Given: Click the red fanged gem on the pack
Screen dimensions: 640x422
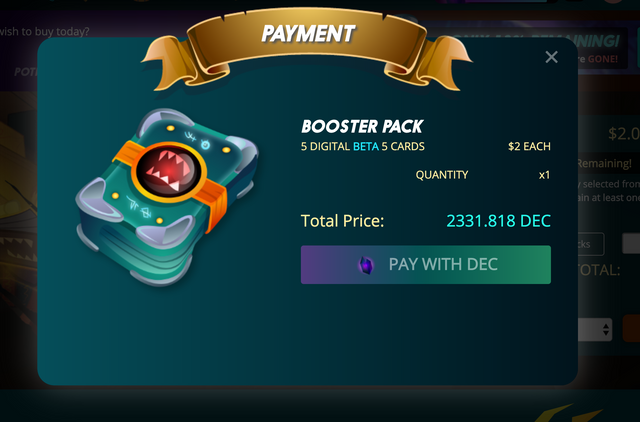Looking at the screenshot, I should [169, 171].
